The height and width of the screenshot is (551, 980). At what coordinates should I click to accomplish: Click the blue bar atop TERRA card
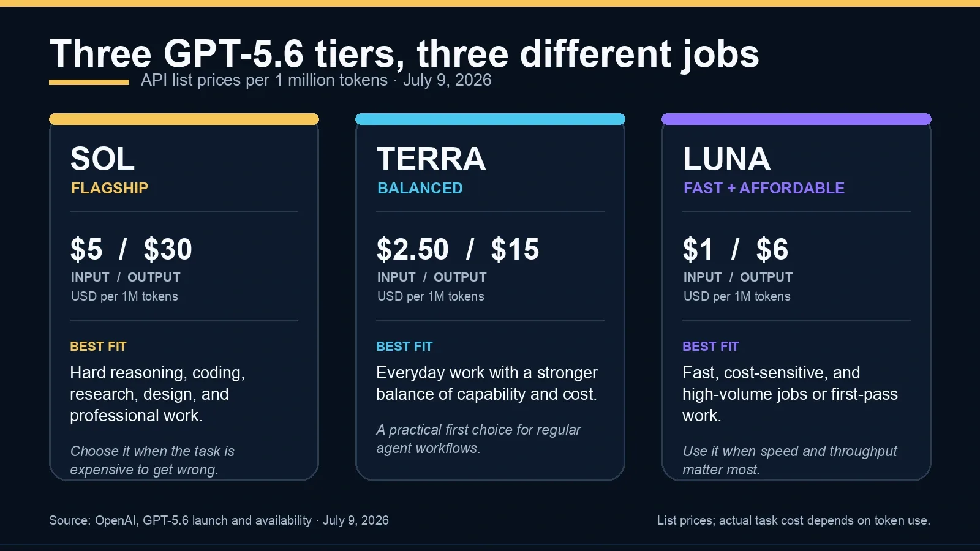490,119
